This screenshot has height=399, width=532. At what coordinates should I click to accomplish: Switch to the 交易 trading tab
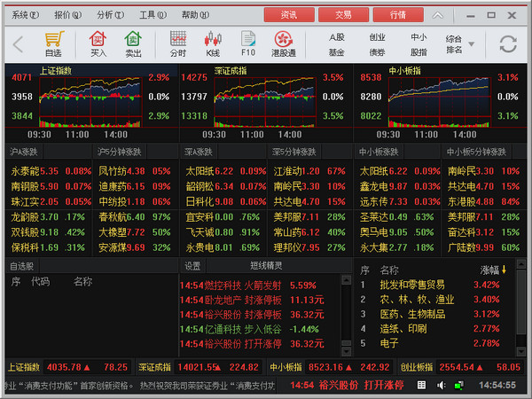coord(343,15)
